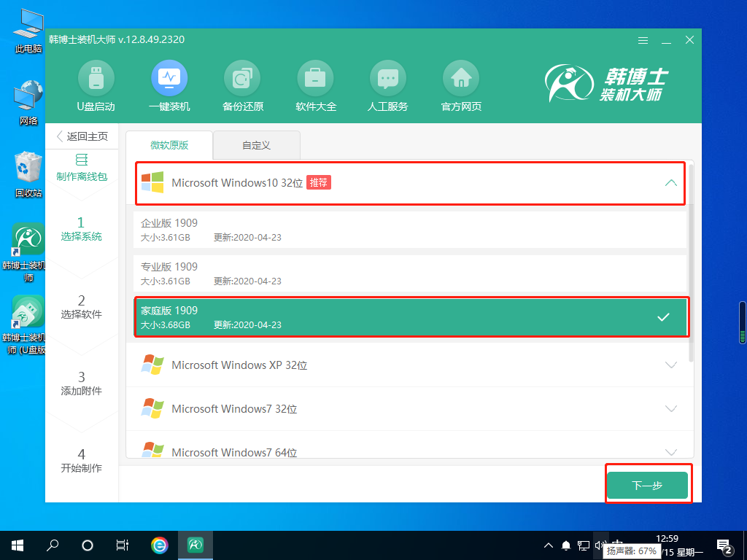Click the 人工服务 support chat icon
Image resolution: width=747 pixels, height=560 pixels.
click(388, 78)
